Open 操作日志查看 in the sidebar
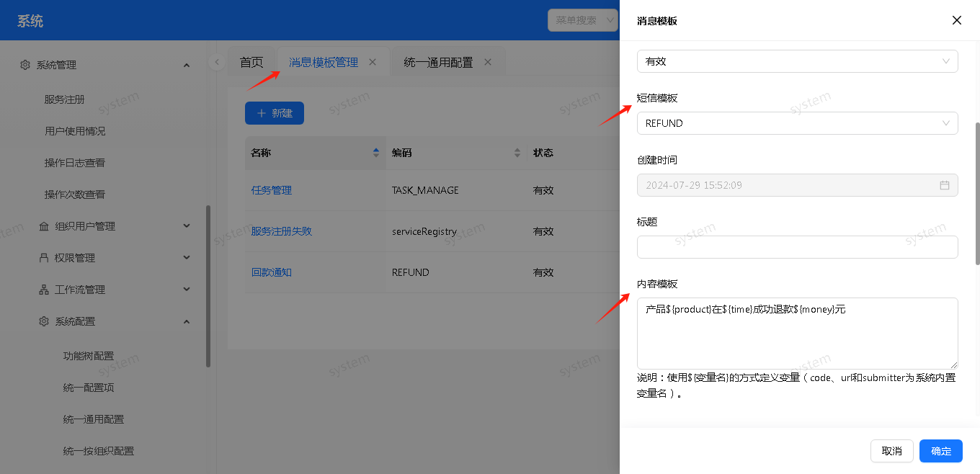This screenshot has width=980, height=474. point(75,163)
